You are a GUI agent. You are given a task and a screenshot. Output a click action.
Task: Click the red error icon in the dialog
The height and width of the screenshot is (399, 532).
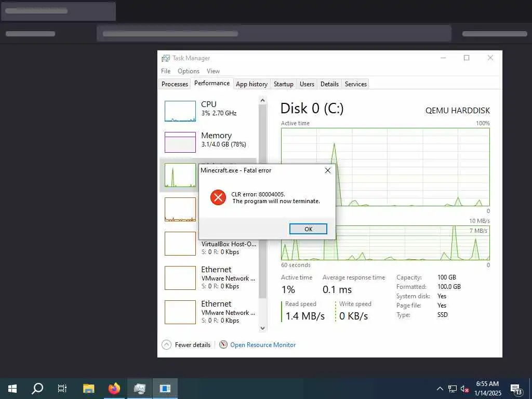click(218, 197)
